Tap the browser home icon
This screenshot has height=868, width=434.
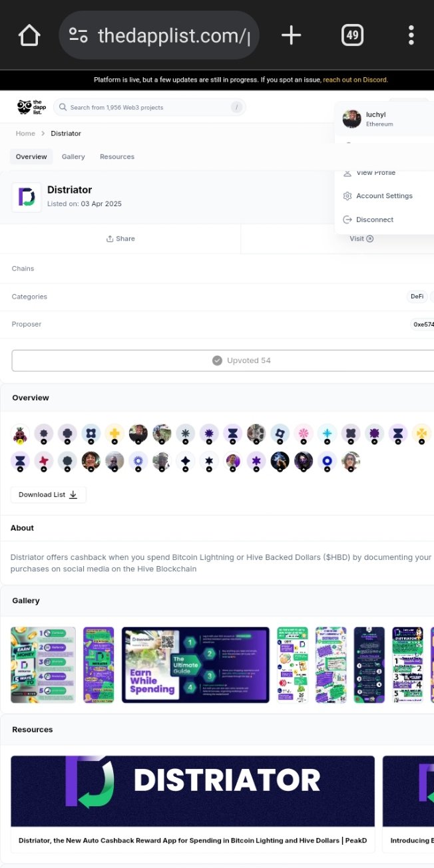[x=29, y=35]
